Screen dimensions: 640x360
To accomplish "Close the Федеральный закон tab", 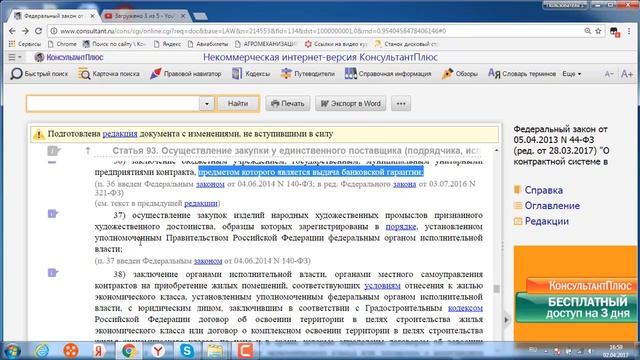I will pos(93,16).
